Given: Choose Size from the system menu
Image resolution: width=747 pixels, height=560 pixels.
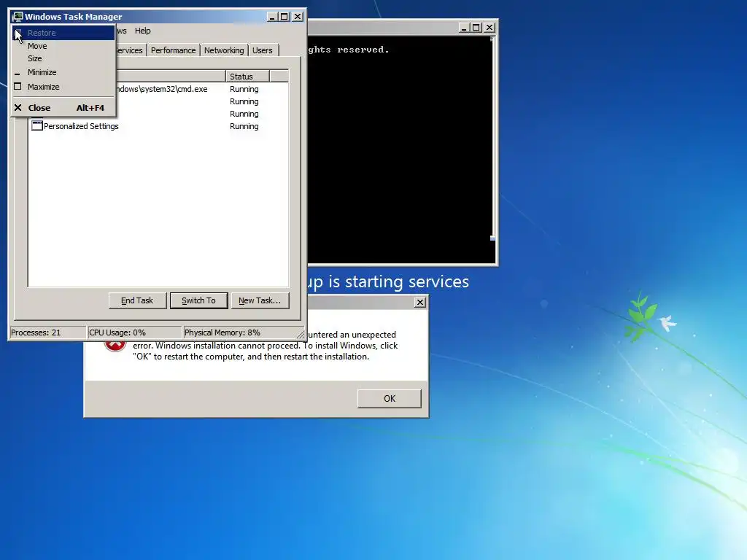Looking at the screenshot, I should (x=63, y=58).
